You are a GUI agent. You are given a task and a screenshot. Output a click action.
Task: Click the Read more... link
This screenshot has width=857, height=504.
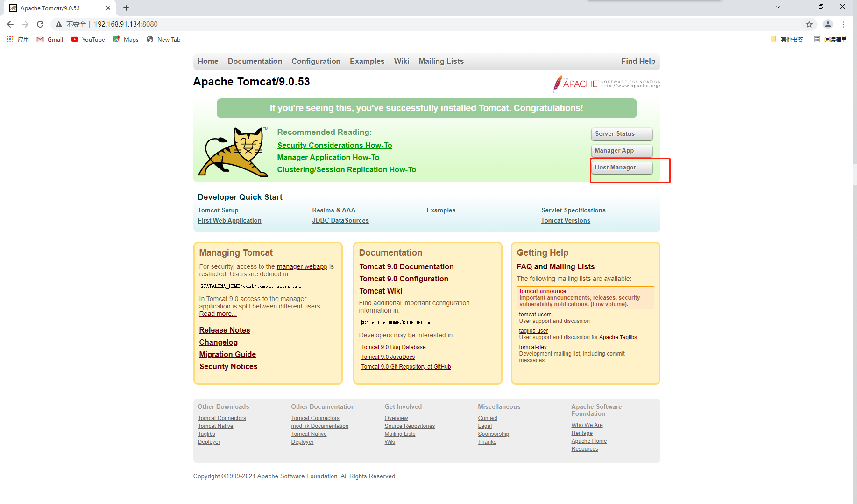coord(218,314)
